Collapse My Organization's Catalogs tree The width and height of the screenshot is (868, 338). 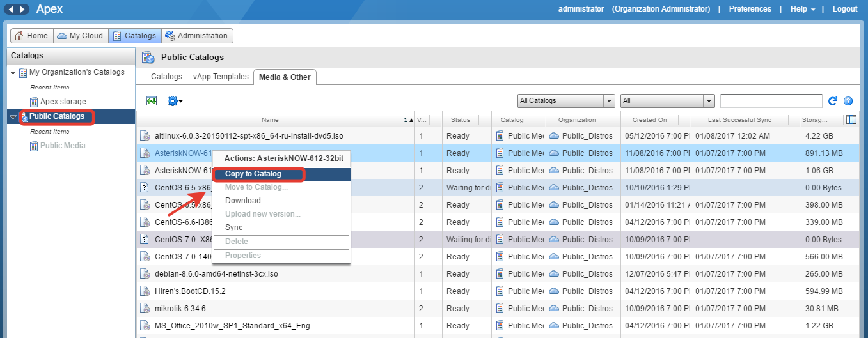[x=13, y=73]
